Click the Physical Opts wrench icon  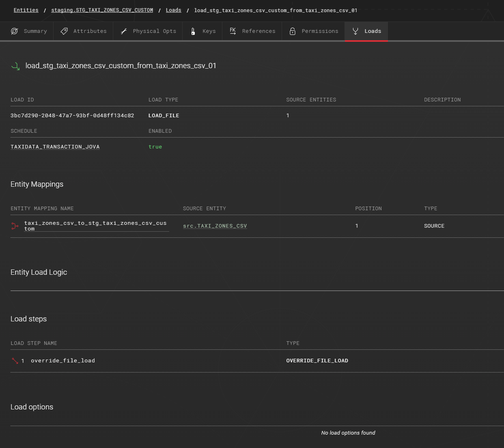tap(124, 31)
